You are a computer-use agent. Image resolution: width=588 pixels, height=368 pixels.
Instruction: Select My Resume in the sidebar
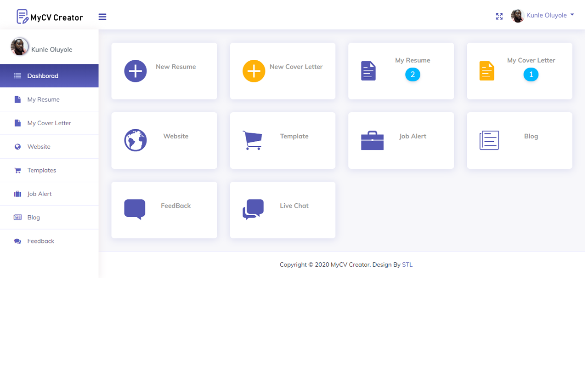(x=43, y=99)
